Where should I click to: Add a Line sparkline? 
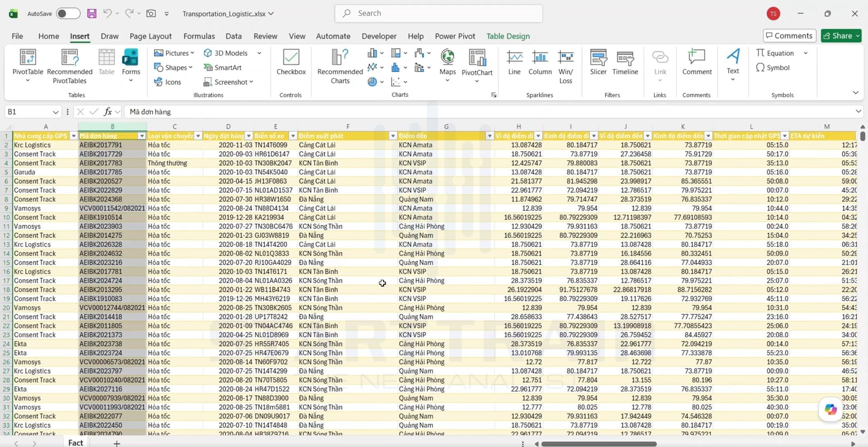[514, 62]
